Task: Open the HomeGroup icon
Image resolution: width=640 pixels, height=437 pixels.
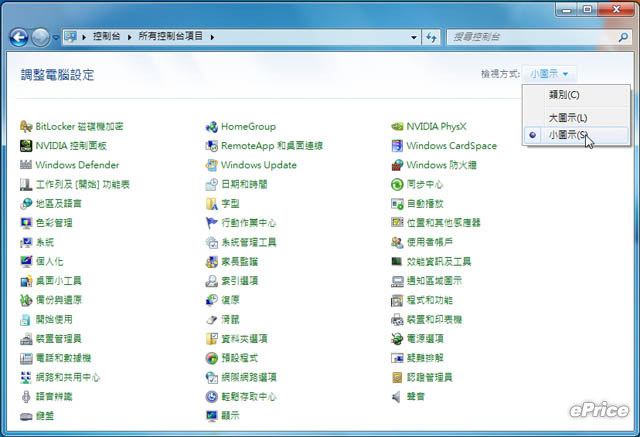Action: point(211,126)
